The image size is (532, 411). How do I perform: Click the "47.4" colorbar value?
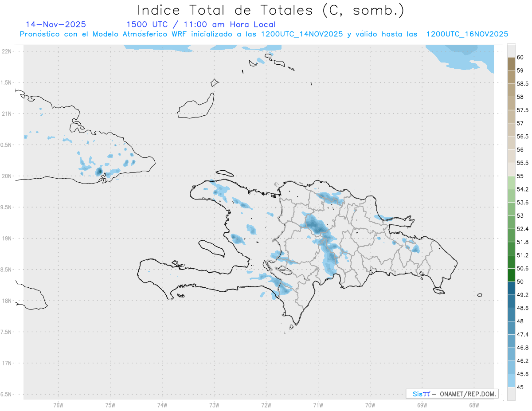523,334
